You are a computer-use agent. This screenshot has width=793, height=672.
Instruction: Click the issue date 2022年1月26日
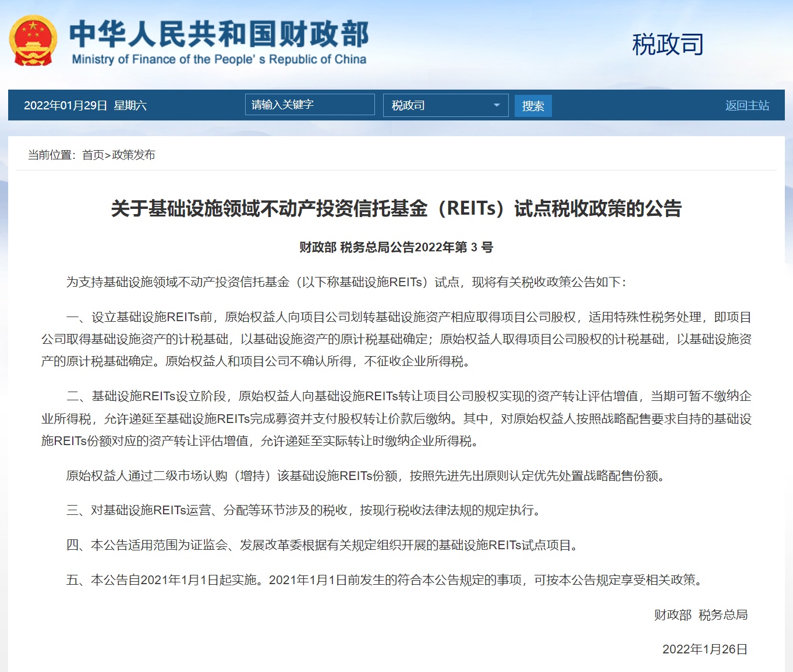[705, 649]
